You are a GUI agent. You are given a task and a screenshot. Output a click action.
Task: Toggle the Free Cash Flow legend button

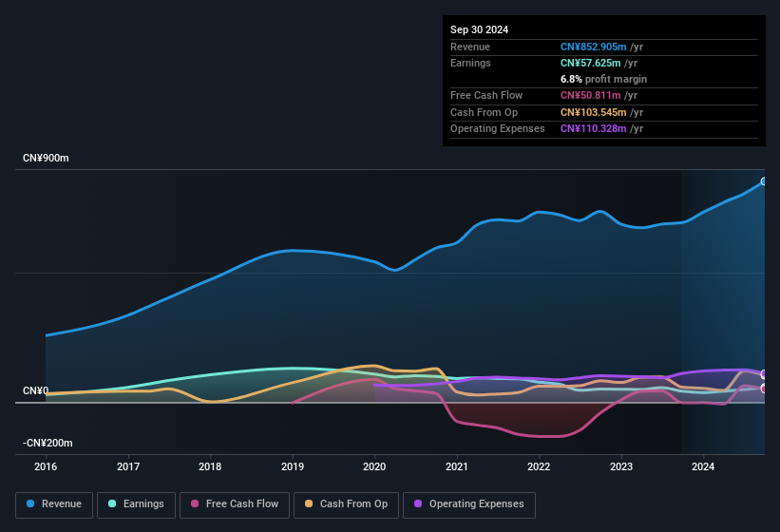click(x=235, y=505)
